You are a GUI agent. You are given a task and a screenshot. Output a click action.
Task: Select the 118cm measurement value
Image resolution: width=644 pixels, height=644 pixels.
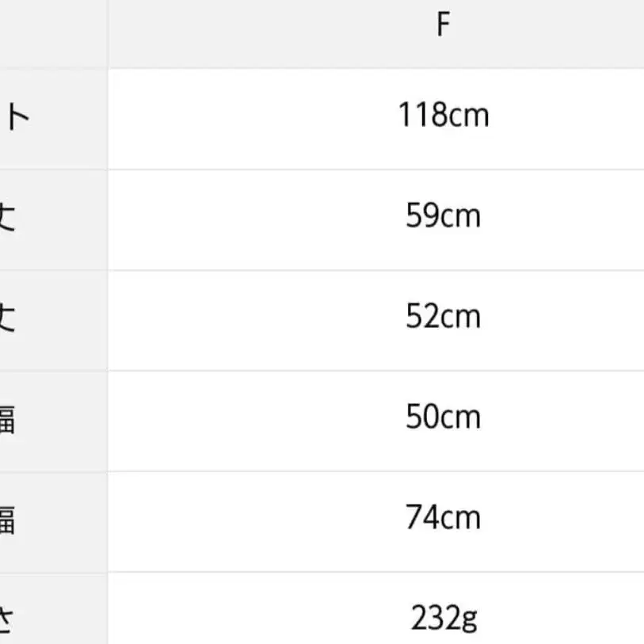coord(443,116)
